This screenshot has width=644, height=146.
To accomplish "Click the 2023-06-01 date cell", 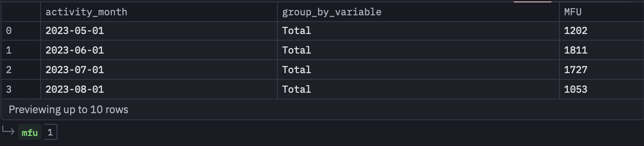I will 159,50.
